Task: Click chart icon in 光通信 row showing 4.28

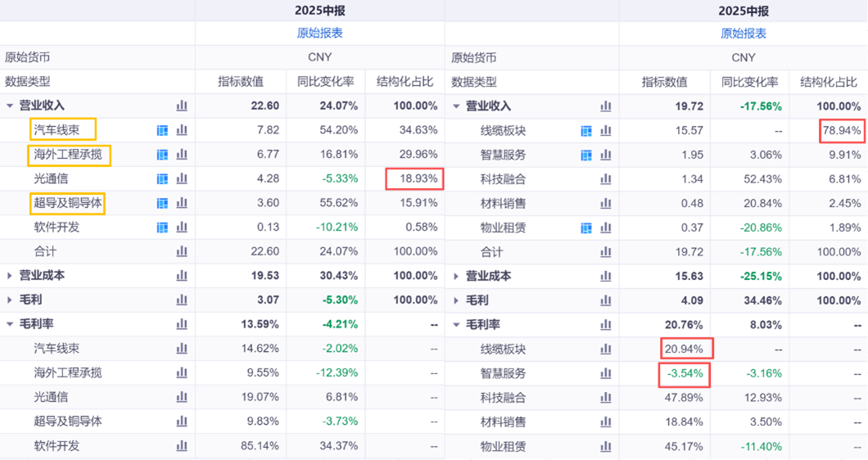Action: [182, 178]
